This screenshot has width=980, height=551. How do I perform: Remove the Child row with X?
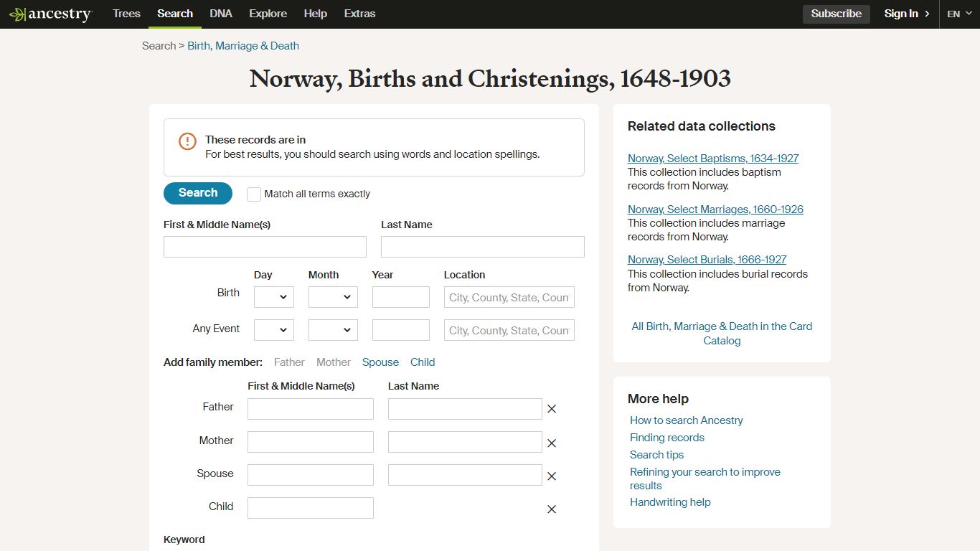[x=552, y=509]
